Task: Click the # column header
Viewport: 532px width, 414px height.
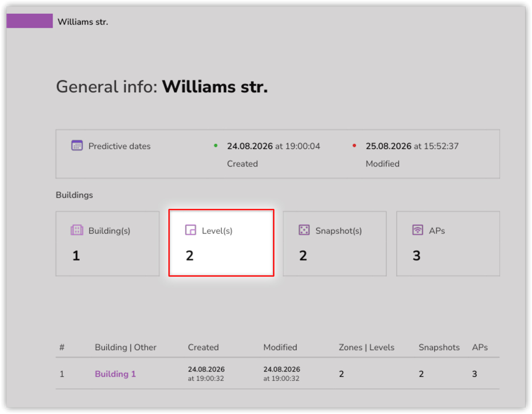Action: [62, 347]
